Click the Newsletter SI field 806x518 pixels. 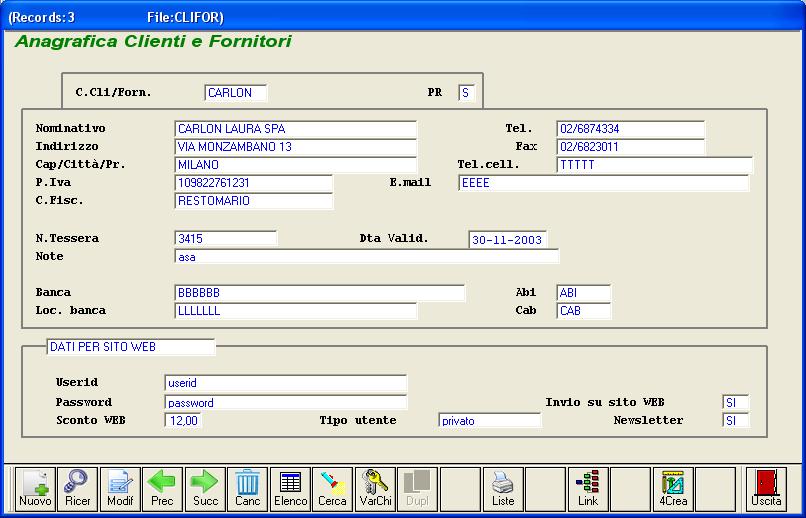pyautogui.click(x=736, y=421)
